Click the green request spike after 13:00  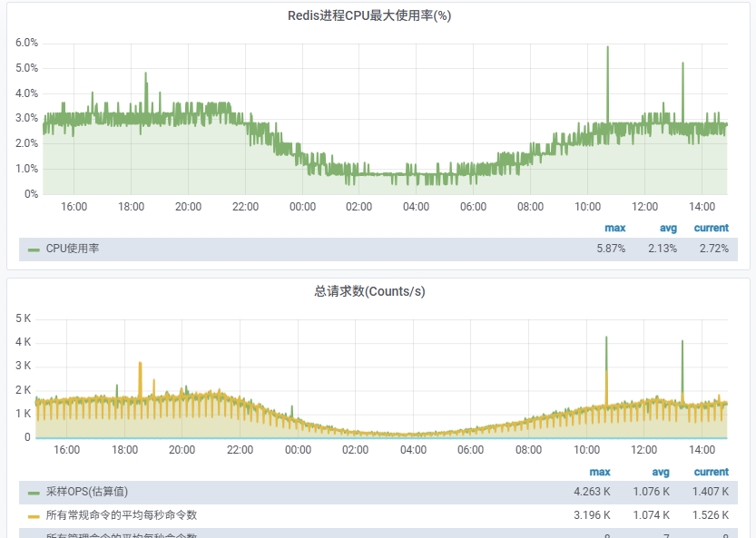click(x=682, y=344)
